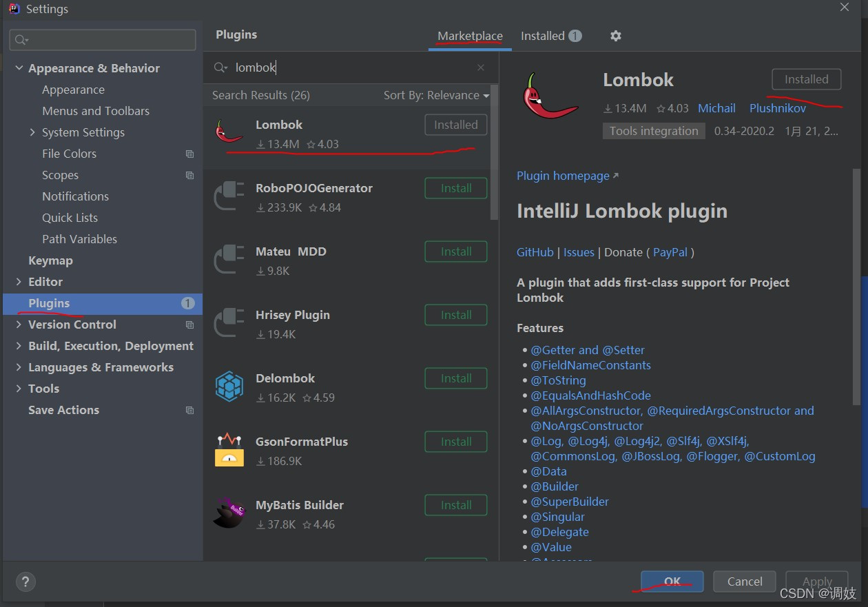Screen dimensions: 868x607
Task: Click the IntelliJ icon in the title bar
Action: point(14,9)
